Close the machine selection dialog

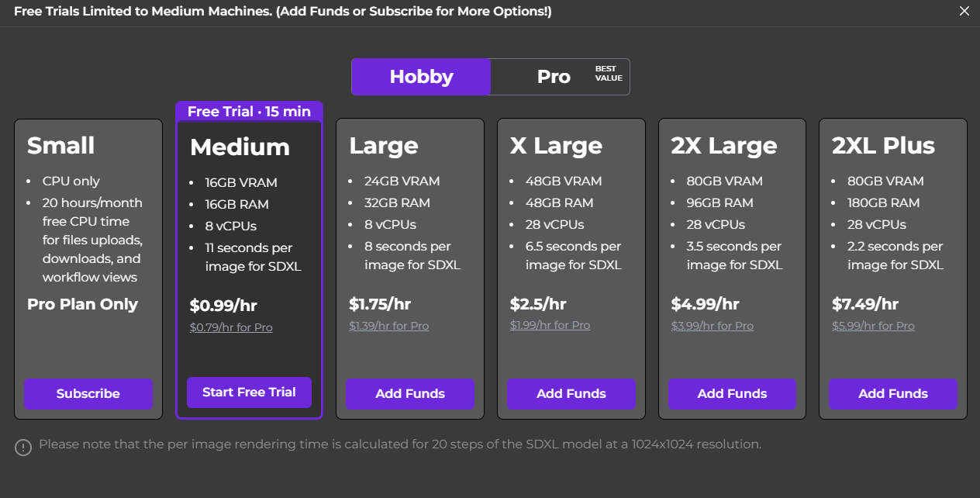pyautogui.click(x=964, y=12)
